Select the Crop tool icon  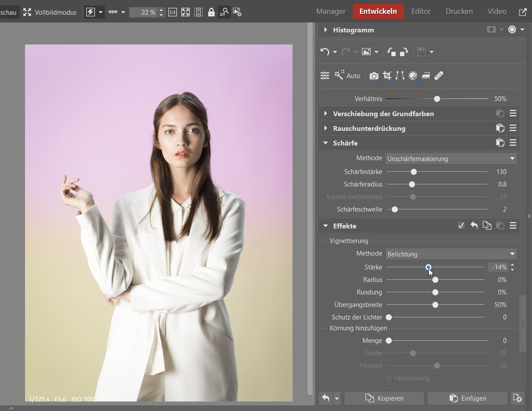[387, 76]
